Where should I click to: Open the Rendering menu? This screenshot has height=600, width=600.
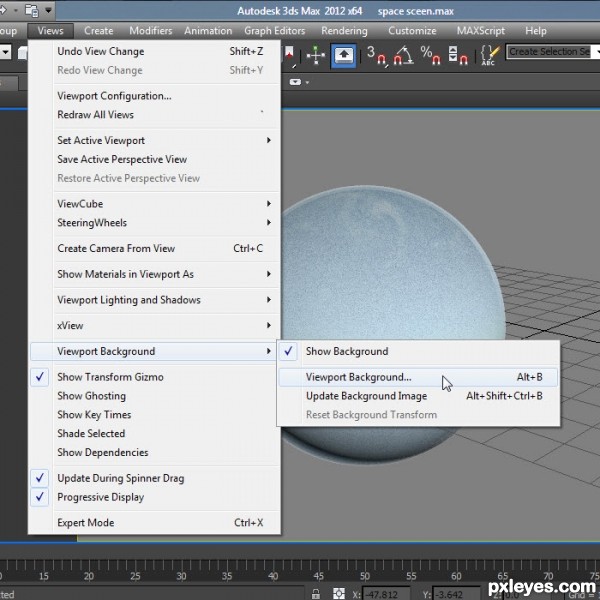pyautogui.click(x=344, y=31)
